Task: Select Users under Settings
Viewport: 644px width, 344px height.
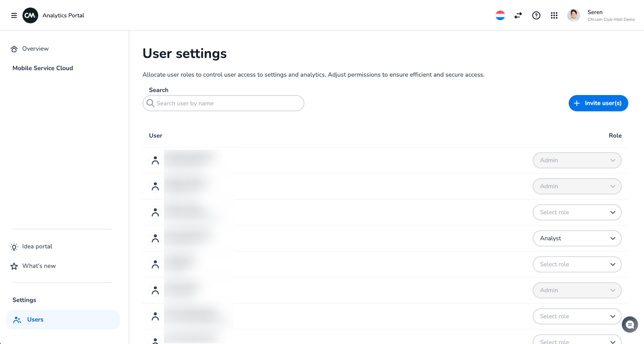Action: click(35, 319)
